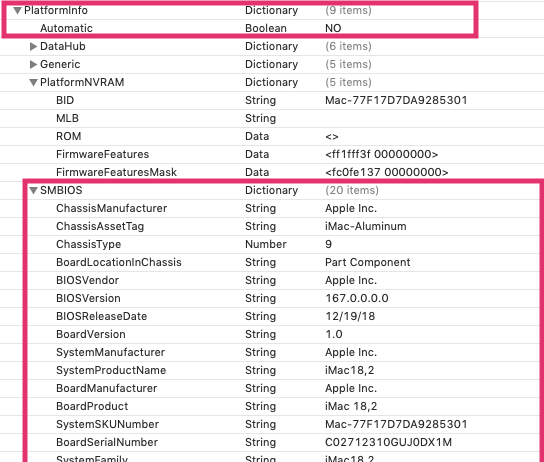Viewport: 544px width, 462px height.
Task: Select the SystemManufacturer key
Action: [x=110, y=352]
